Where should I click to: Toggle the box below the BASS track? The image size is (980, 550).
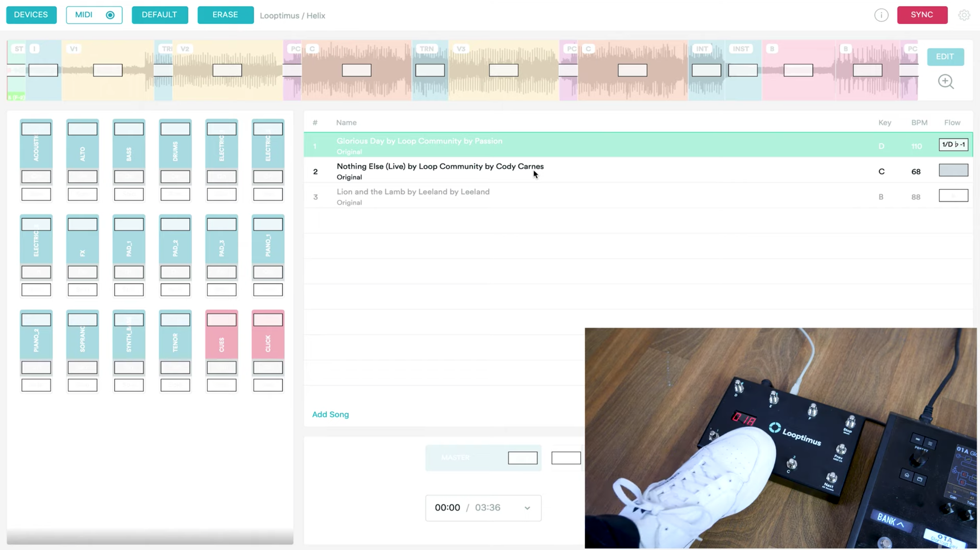pos(129,195)
